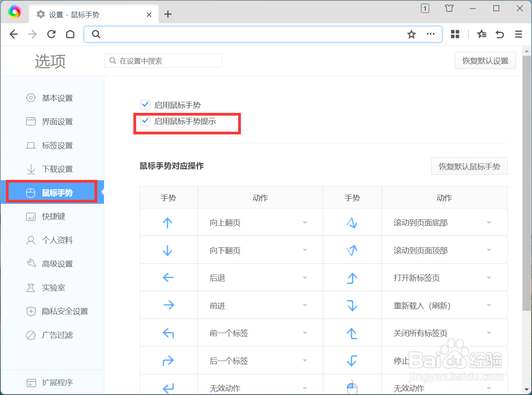This screenshot has width=532, height=395.
Task: Click the home icon in the toolbar
Action: (70, 34)
